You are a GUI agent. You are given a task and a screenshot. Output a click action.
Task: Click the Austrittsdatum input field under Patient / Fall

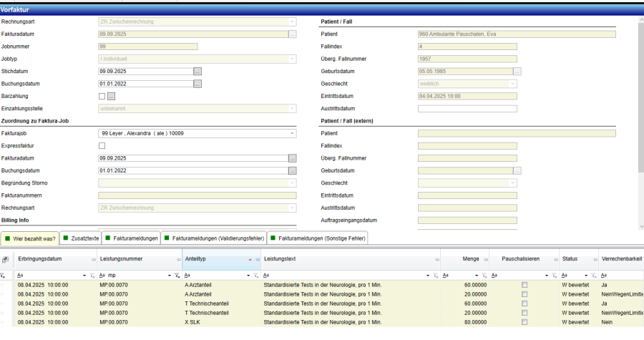coord(467,109)
